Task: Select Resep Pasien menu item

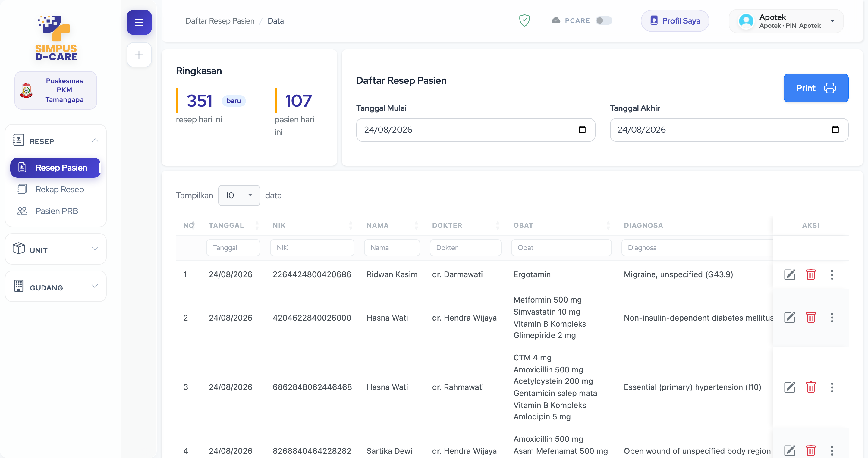Action: tap(55, 168)
